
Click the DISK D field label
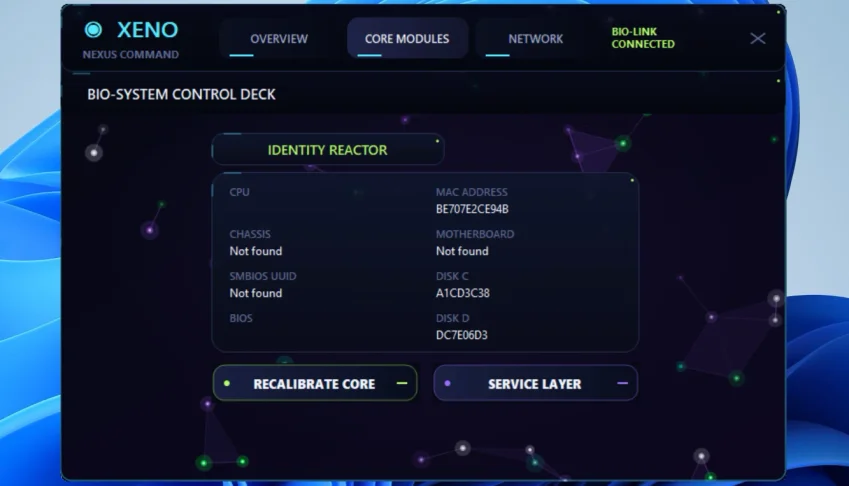(x=453, y=318)
